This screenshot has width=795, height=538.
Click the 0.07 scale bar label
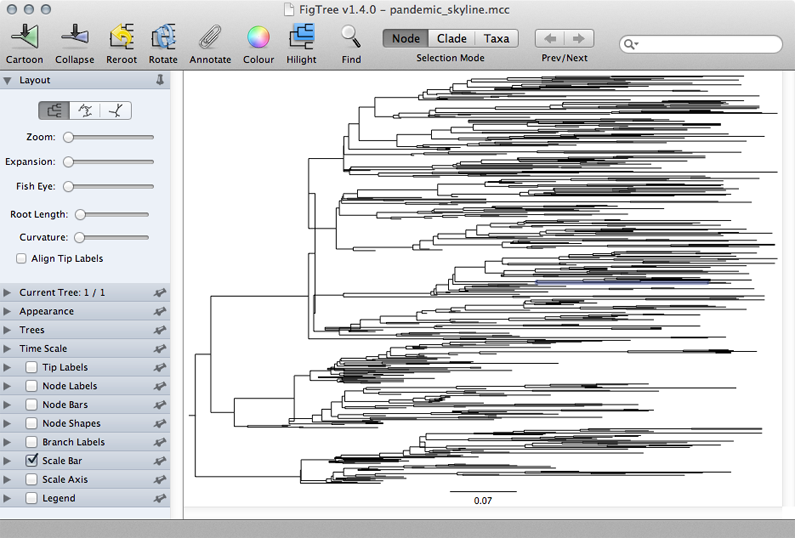coord(483,500)
